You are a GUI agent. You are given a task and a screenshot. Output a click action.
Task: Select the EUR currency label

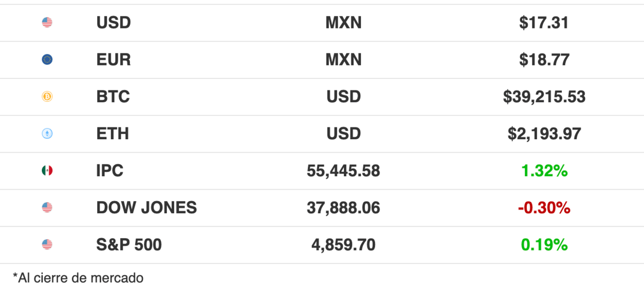(114, 60)
